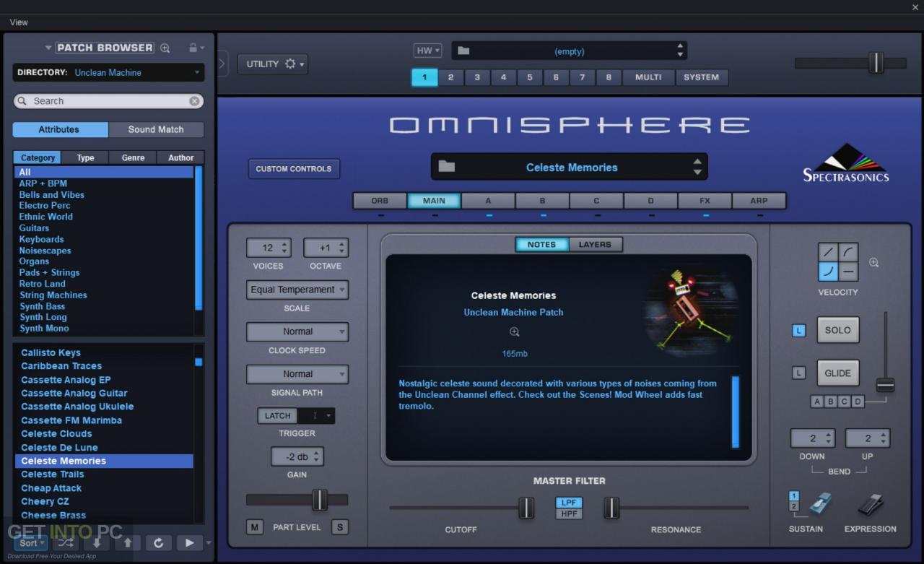
Task: Open the SYSTEM page
Action: (x=702, y=77)
